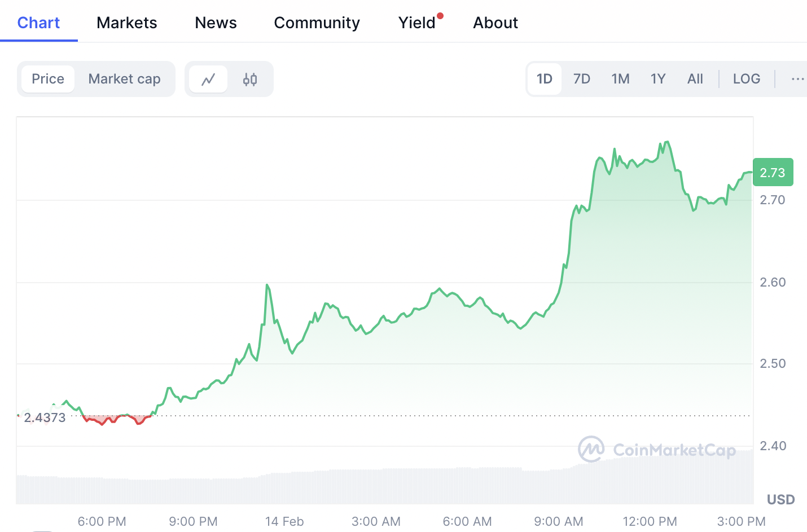Viewport: 807px width, 532px height.
Task: Click the USD currency label
Action: tap(781, 500)
